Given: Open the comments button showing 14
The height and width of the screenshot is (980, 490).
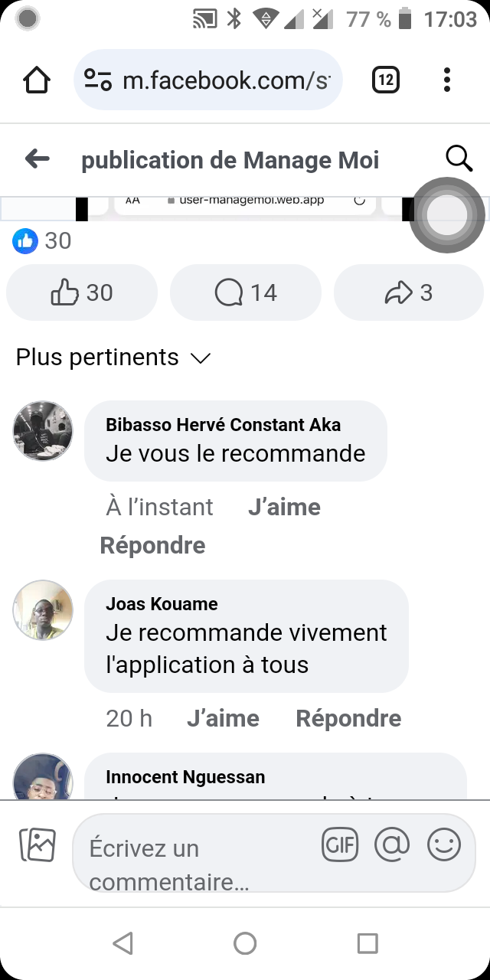Looking at the screenshot, I should pos(246,292).
